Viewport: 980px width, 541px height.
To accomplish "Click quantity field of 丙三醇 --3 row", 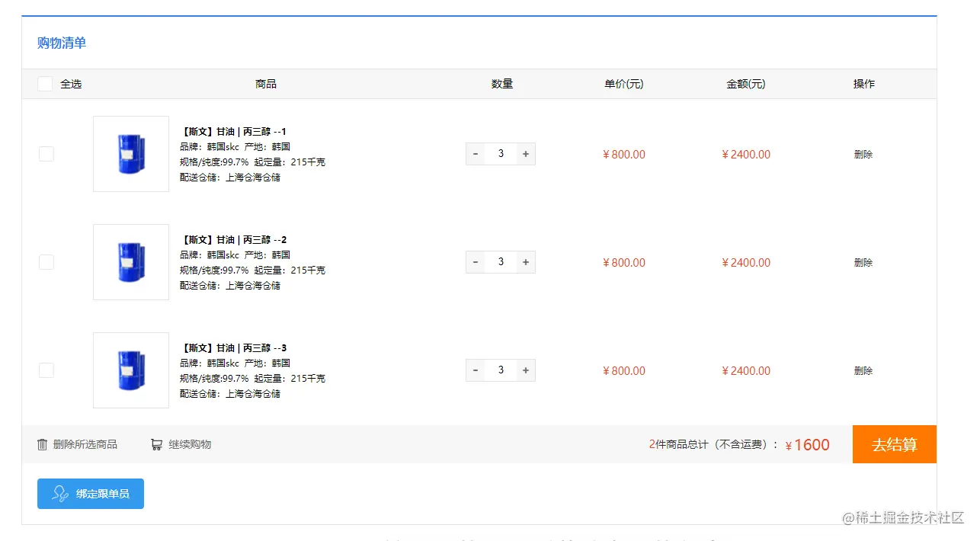I will (501, 370).
